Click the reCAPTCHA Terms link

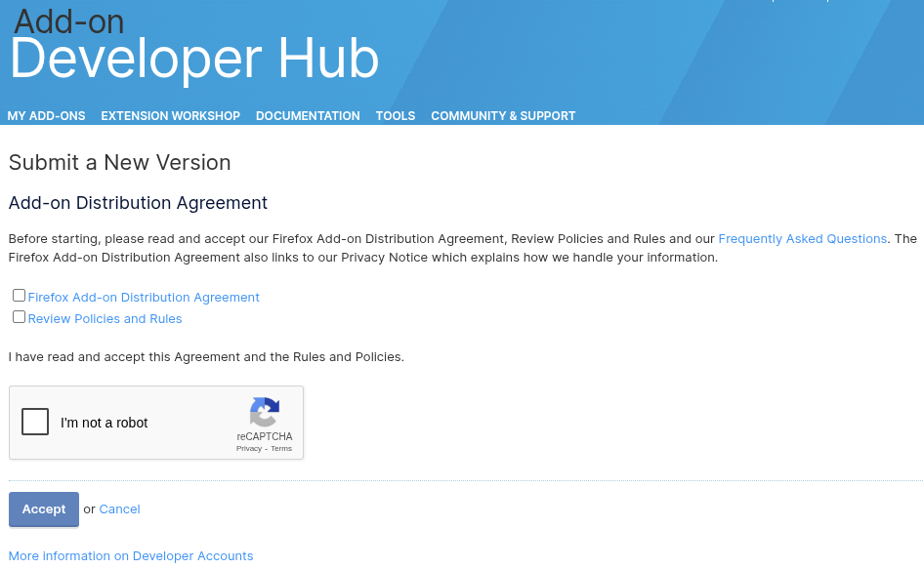tap(281, 448)
